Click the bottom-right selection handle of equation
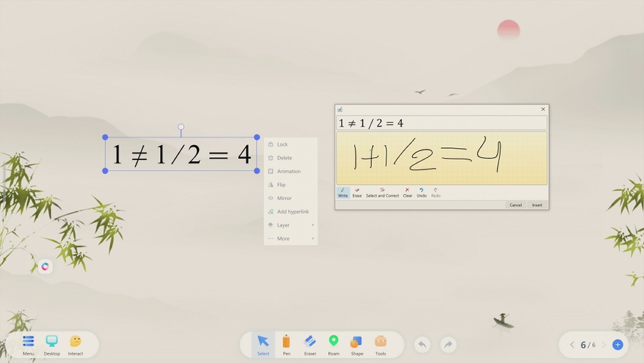Screen dimensions: 644x363 pos(257,171)
